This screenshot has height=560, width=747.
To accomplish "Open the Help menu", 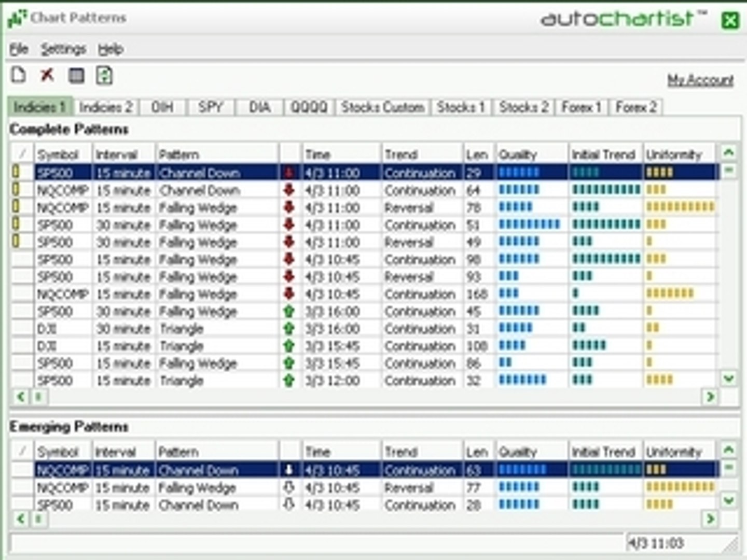I will pos(110,49).
